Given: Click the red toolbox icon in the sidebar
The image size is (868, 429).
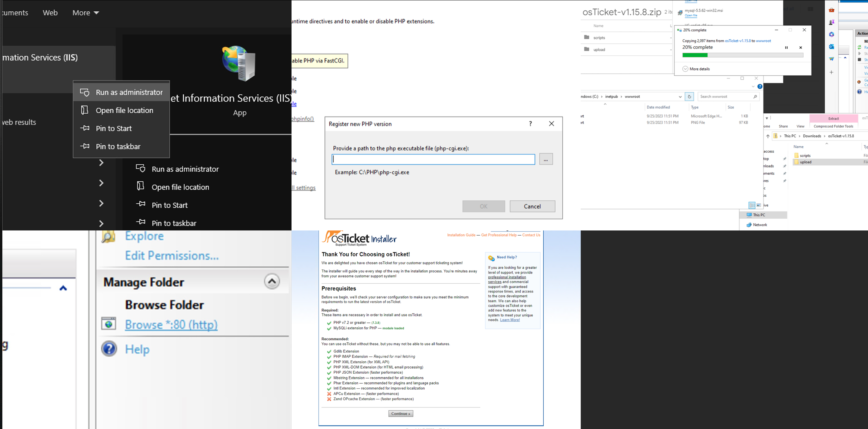Looking at the screenshot, I should click(x=831, y=10).
